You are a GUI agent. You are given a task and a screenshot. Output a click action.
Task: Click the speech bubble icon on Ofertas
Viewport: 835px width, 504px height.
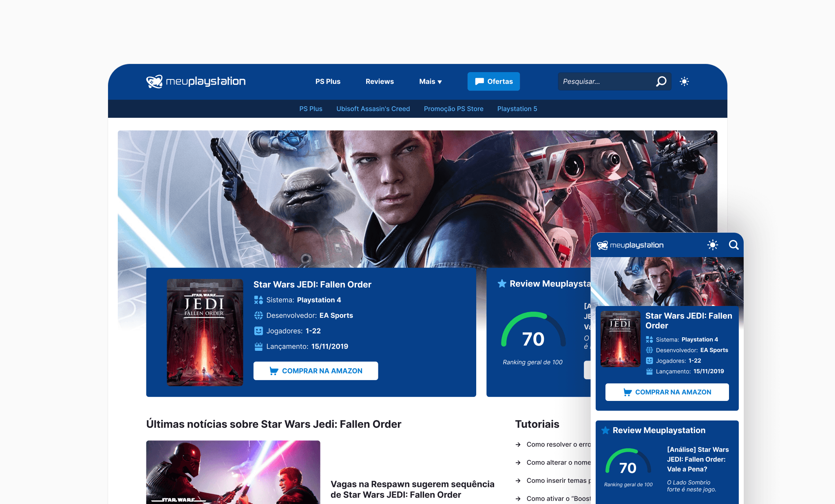coord(479,81)
